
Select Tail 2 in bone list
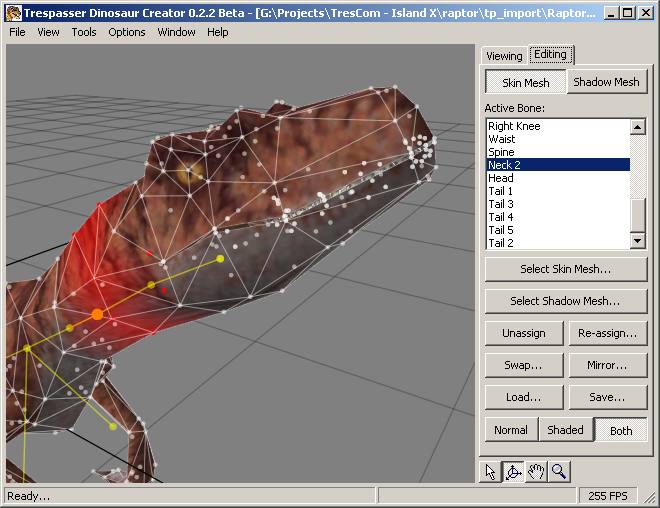[558, 243]
